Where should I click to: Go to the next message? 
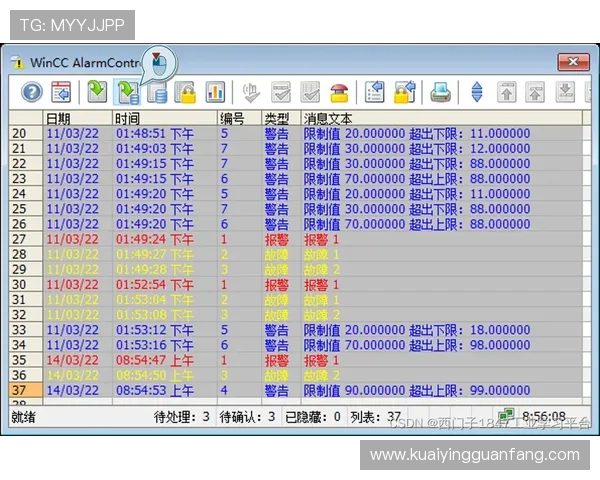pos(565,92)
